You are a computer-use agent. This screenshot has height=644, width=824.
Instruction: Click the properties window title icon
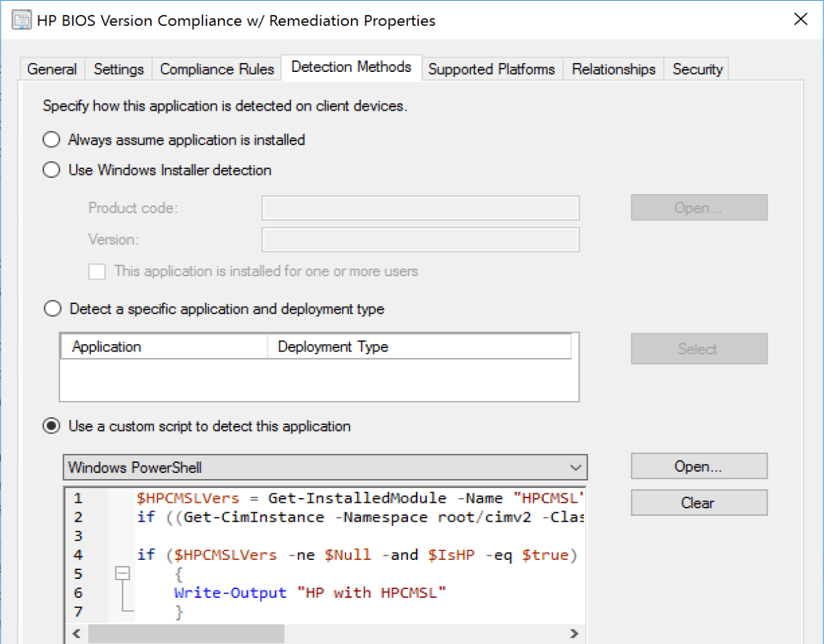[22, 20]
